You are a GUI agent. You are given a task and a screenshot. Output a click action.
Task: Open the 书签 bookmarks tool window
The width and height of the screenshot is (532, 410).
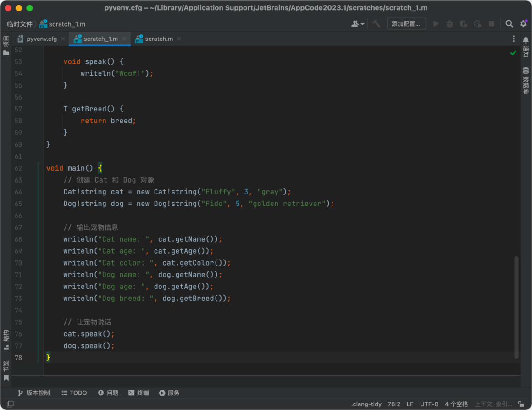pyautogui.click(x=6, y=370)
